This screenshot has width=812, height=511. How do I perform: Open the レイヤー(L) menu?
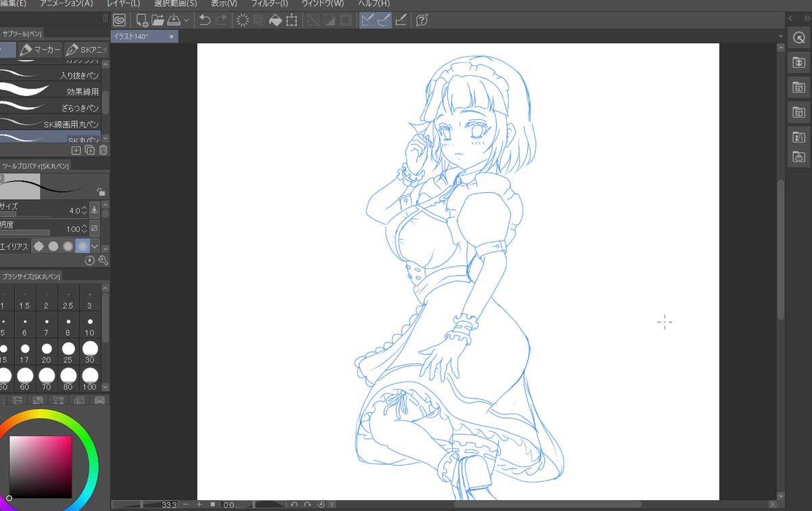click(x=123, y=4)
